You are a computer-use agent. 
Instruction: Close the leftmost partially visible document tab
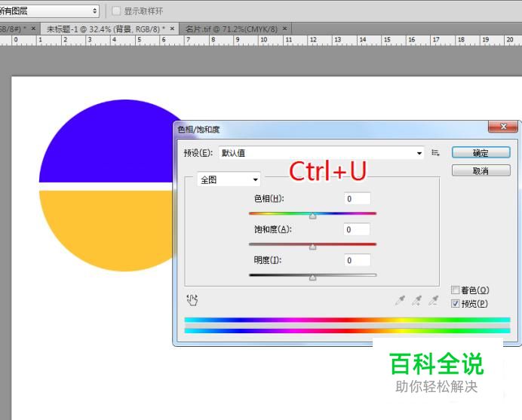[33, 29]
